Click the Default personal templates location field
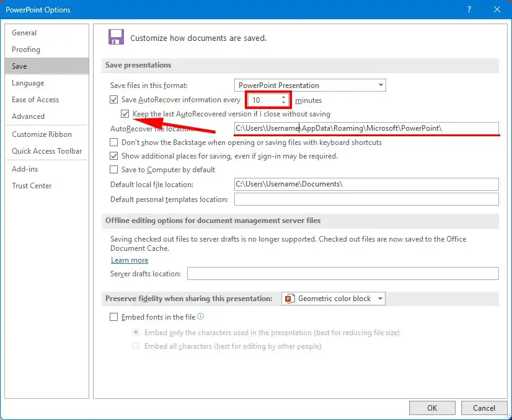 point(366,199)
